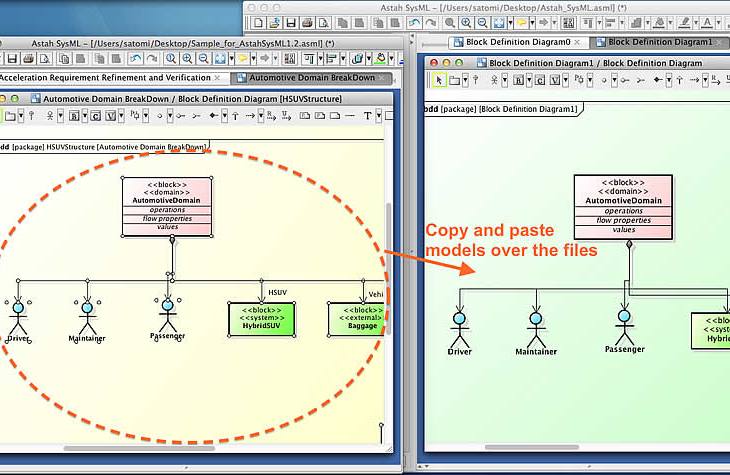Pick actor tool in Block Definition Diagram1 toolbar
This screenshot has height=475, width=730.
[494, 80]
